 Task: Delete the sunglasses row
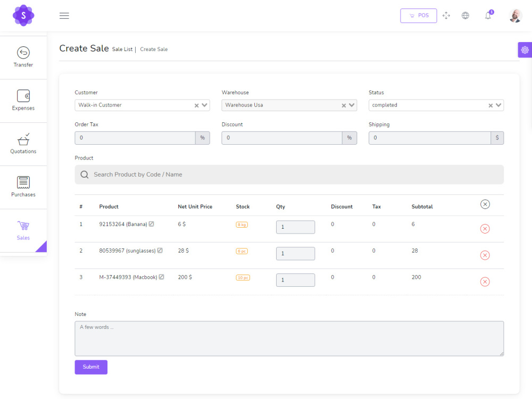coord(485,255)
